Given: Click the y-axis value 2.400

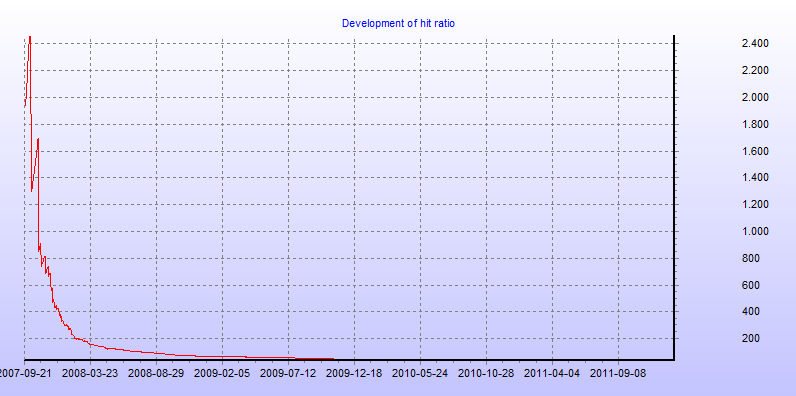Looking at the screenshot, I should tap(754, 44).
